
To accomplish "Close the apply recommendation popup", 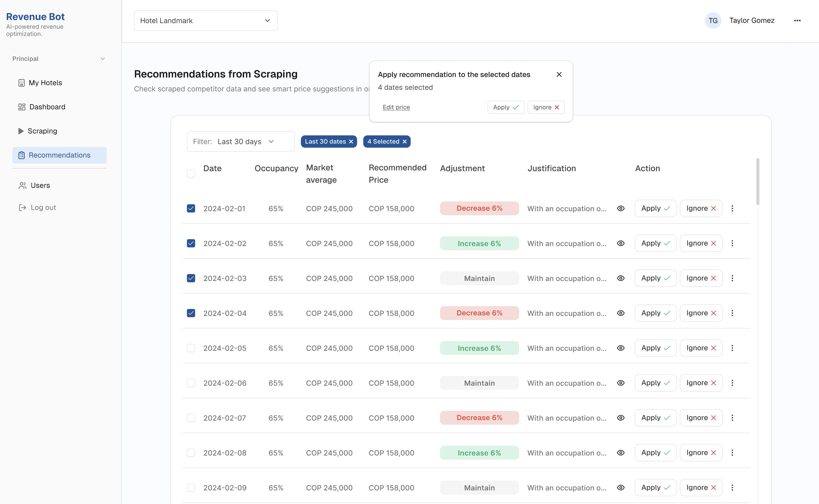I will point(559,74).
